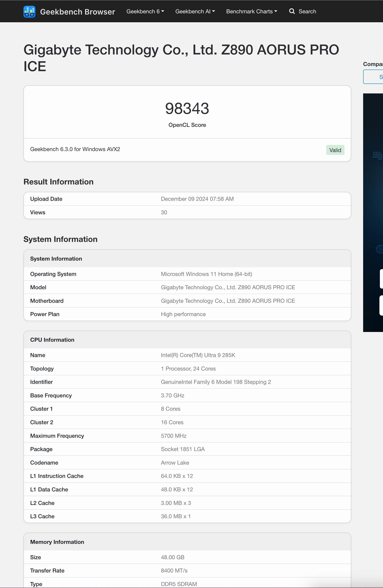The width and height of the screenshot is (383, 588).
Task: Click the Memory Information table header
Action: point(187,542)
